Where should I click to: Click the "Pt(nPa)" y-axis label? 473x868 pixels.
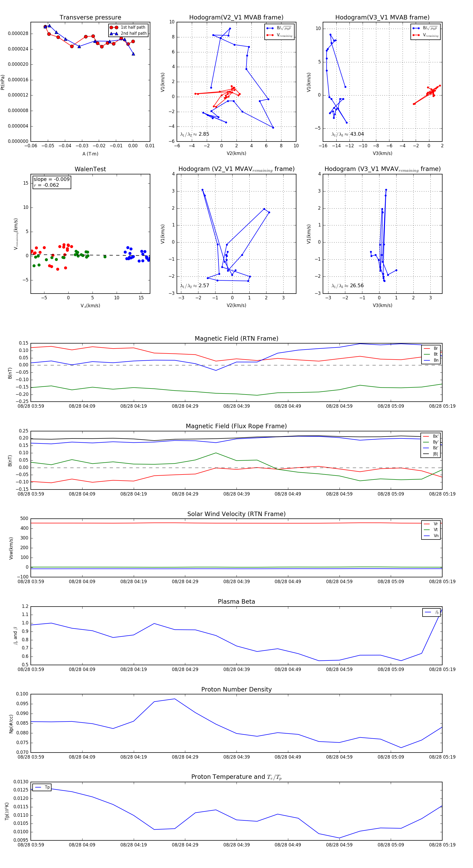coord(3,82)
